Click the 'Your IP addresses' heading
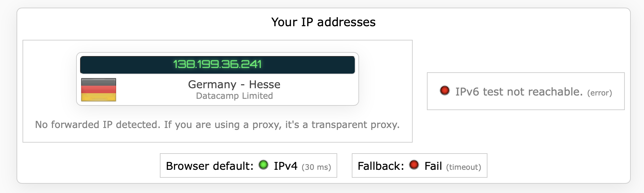This screenshot has width=644, height=193. click(x=323, y=22)
